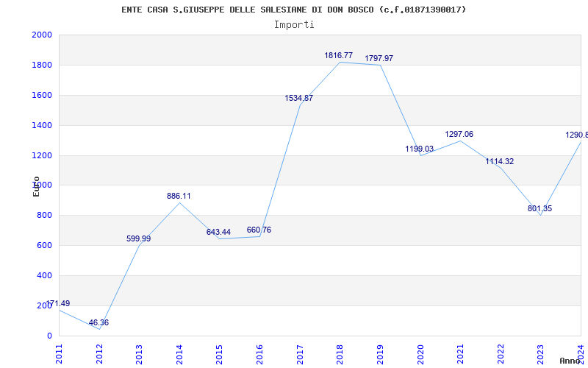Click the 400 value on Euro axis
Image resolution: width=588 pixels, height=368 pixels.
(44, 275)
